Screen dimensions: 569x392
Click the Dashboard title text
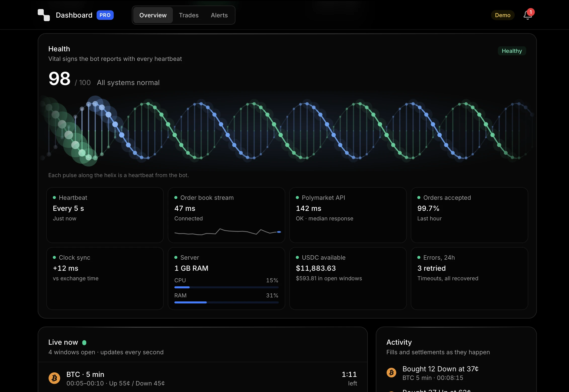(74, 15)
